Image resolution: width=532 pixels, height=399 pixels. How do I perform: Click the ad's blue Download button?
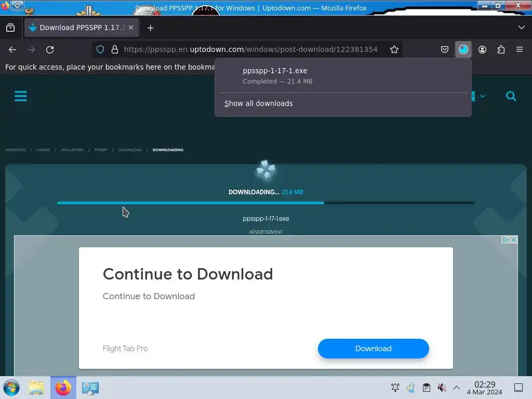point(373,349)
